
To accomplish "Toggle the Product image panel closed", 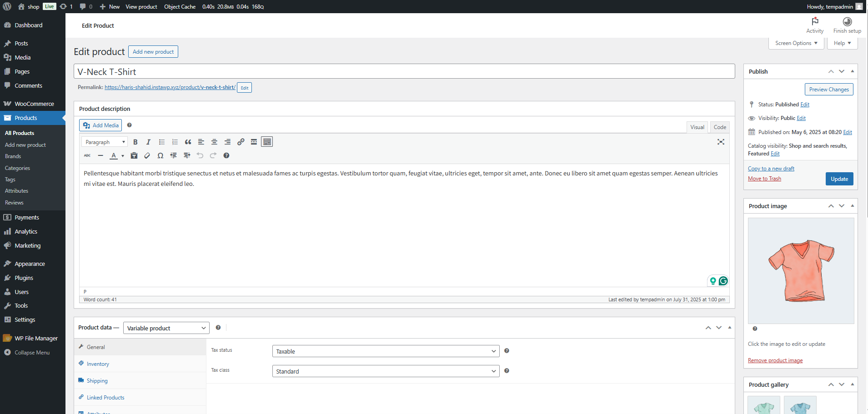I will 852,206.
